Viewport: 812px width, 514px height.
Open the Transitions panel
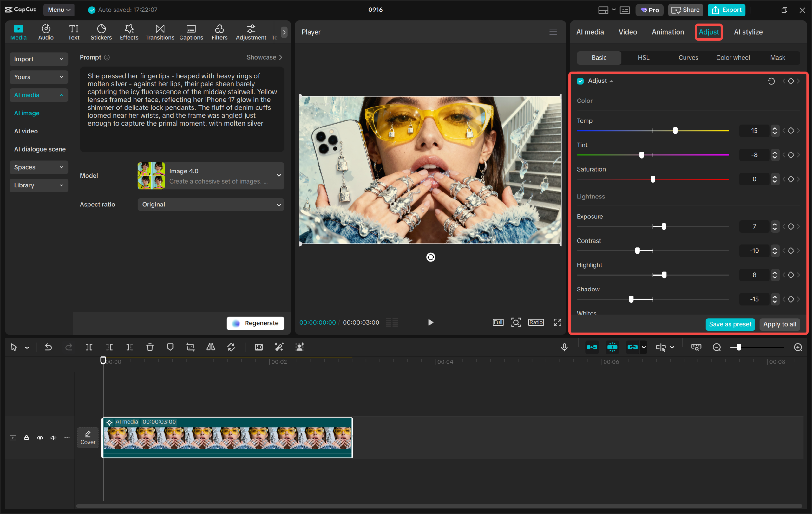pyautogui.click(x=160, y=32)
